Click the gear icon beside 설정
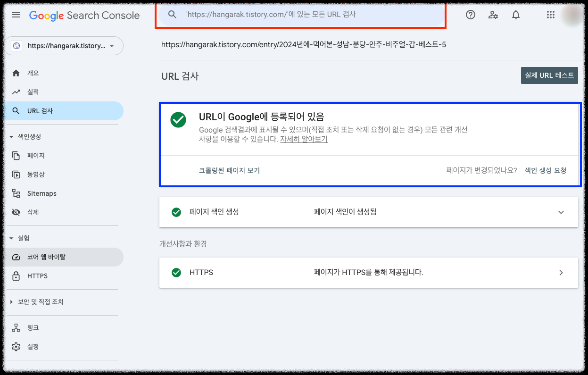This screenshot has height=375, width=588. click(16, 347)
